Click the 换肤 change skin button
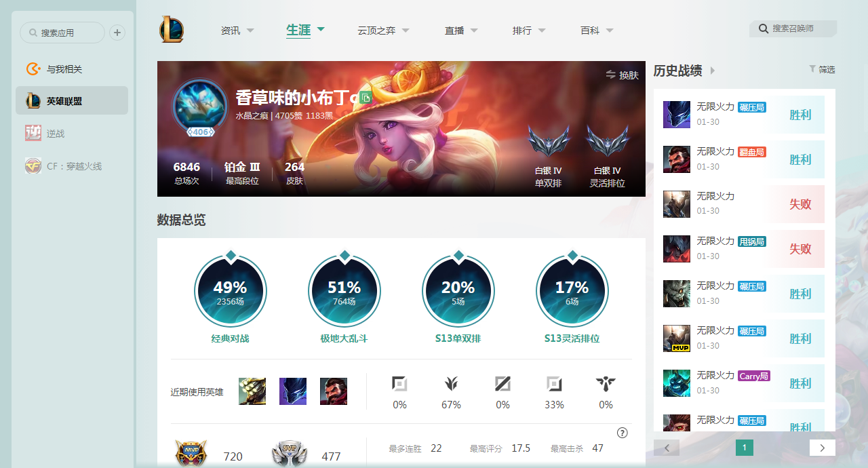Image resolution: width=868 pixels, height=468 pixels. 622,75
